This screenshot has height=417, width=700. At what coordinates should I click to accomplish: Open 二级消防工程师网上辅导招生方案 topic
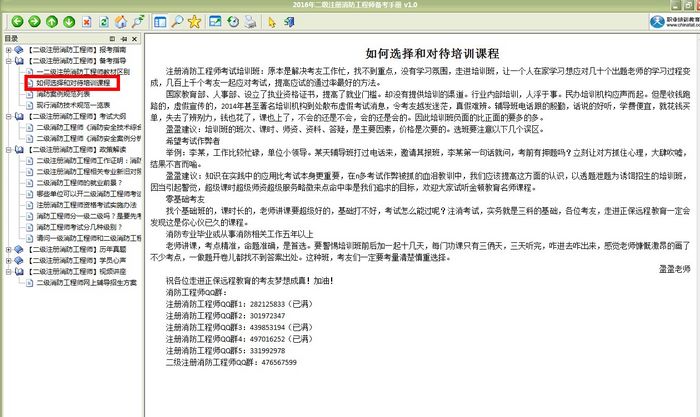tap(87, 283)
